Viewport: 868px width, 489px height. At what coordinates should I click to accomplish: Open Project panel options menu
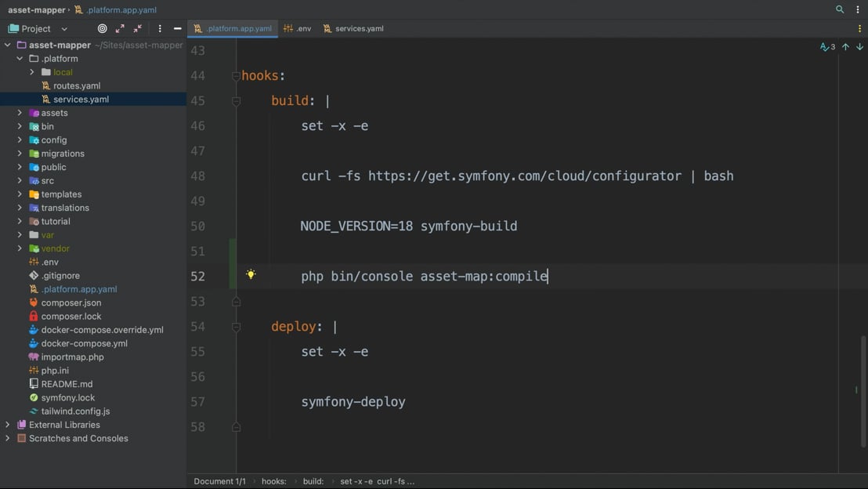(160, 28)
